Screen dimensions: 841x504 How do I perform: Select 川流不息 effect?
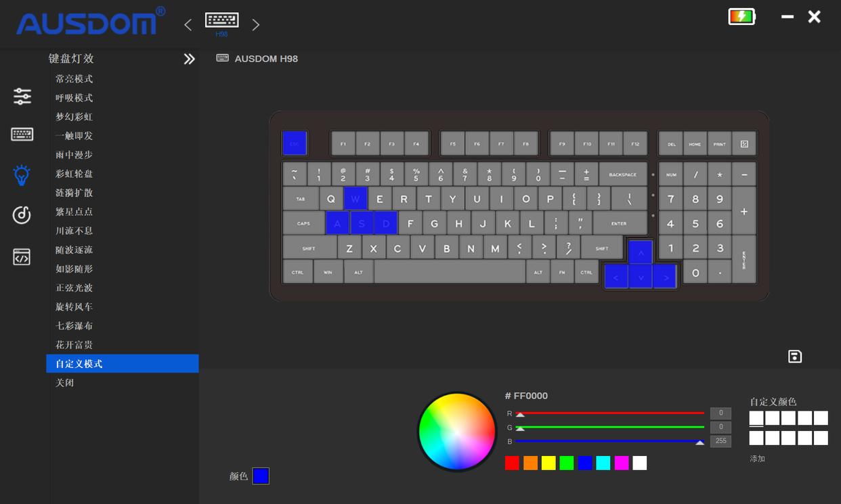pyautogui.click(x=74, y=231)
